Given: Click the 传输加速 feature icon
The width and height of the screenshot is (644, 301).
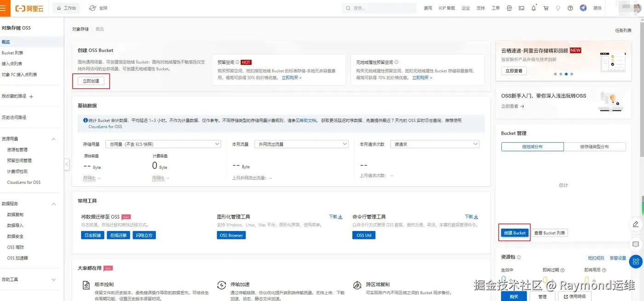Looking at the screenshot, I should tap(221, 285).
